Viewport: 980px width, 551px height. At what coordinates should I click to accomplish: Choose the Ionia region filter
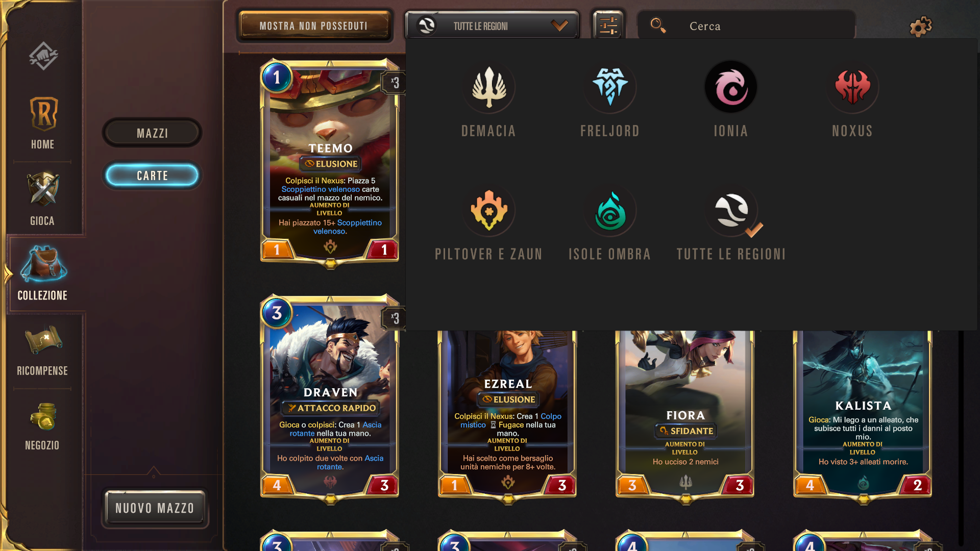pos(731,87)
